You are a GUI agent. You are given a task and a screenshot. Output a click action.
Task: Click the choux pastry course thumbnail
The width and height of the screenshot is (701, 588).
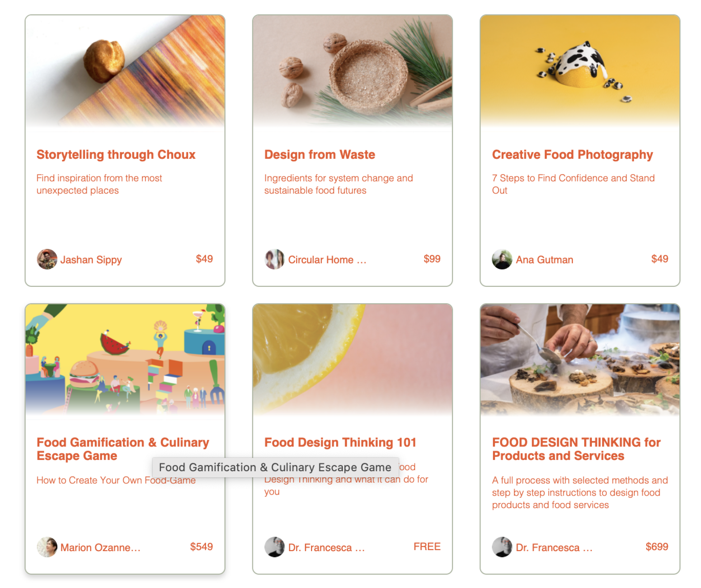[x=125, y=71]
